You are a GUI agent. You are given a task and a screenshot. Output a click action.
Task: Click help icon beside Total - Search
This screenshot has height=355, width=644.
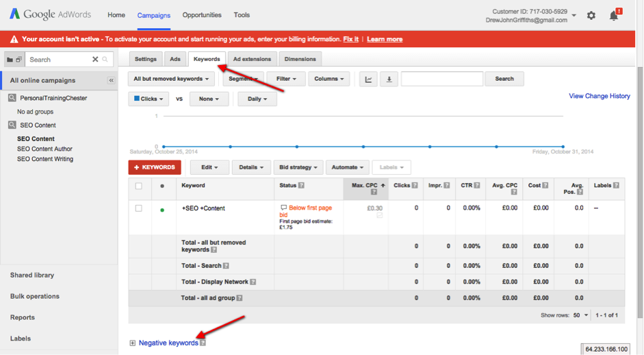pos(226,266)
